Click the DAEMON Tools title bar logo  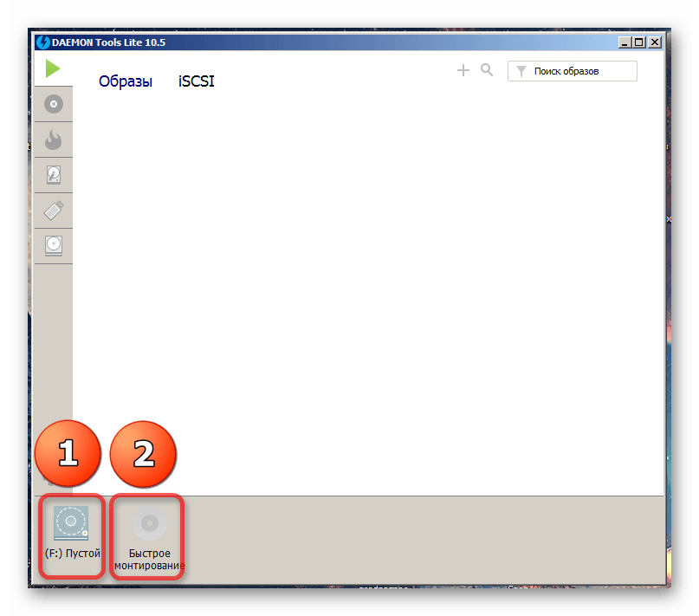[43, 42]
